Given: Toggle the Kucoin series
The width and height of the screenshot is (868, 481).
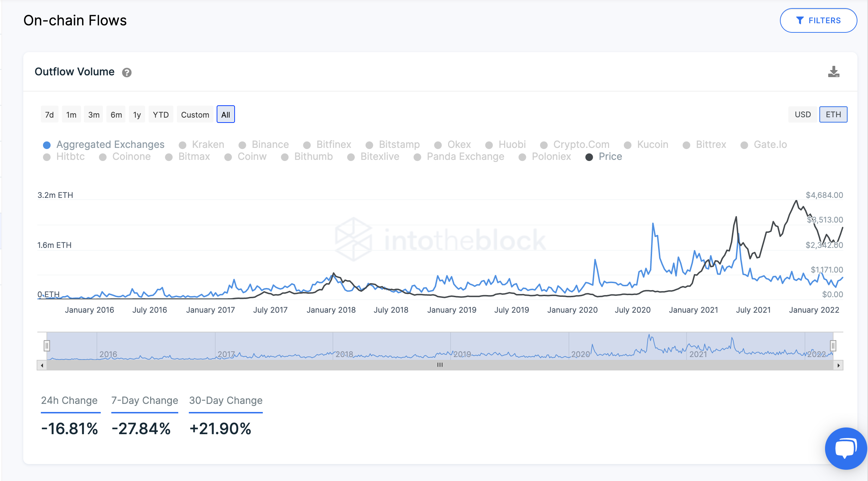Looking at the screenshot, I should [x=646, y=144].
